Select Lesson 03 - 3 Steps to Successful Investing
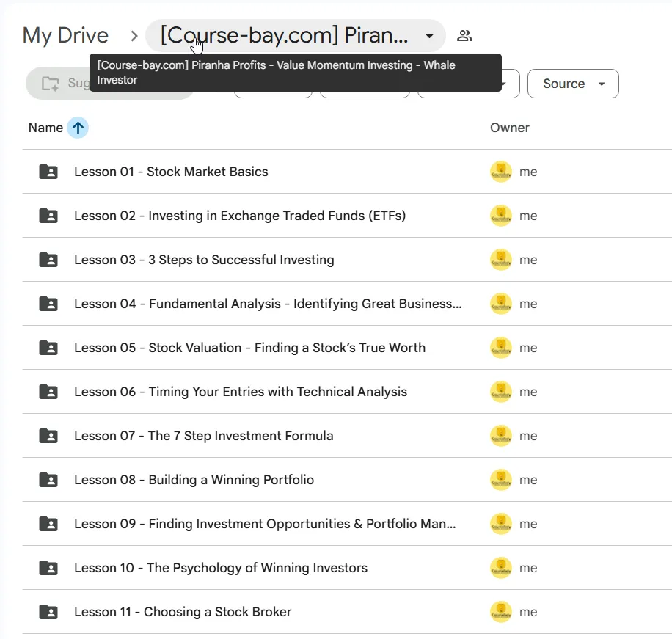Image resolution: width=672 pixels, height=639 pixels. [204, 260]
